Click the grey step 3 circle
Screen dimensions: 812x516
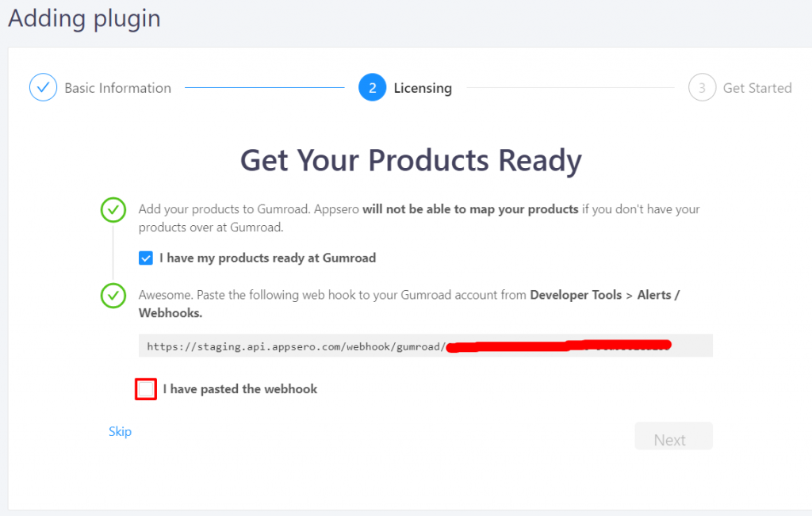[703, 87]
